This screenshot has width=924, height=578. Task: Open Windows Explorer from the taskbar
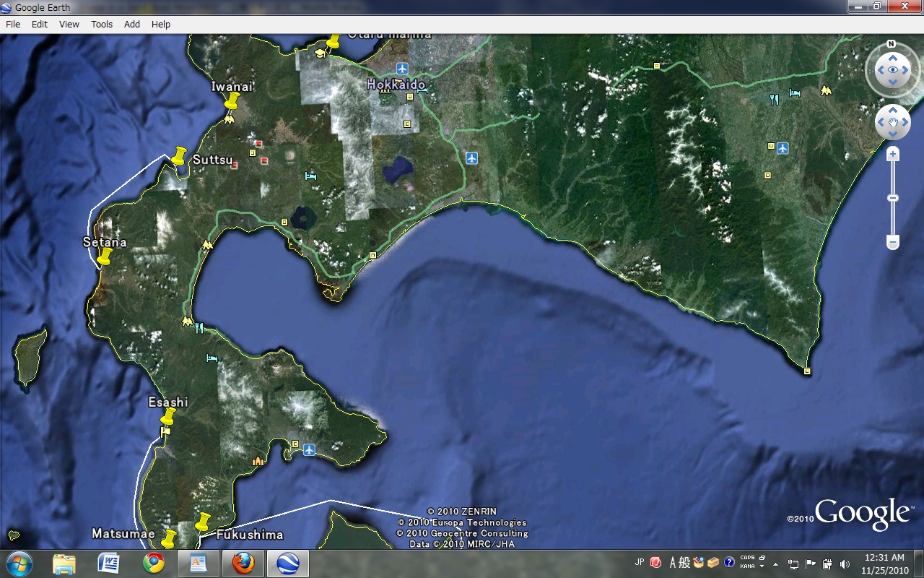pos(64,563)
